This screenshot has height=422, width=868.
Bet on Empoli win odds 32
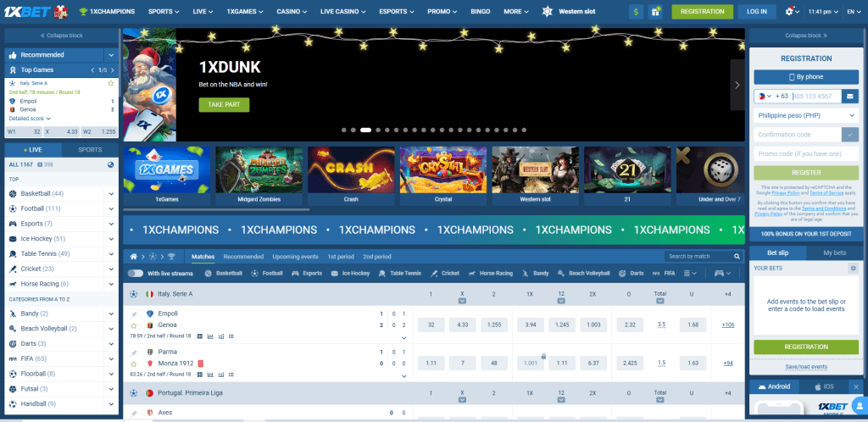click(431, 325)
